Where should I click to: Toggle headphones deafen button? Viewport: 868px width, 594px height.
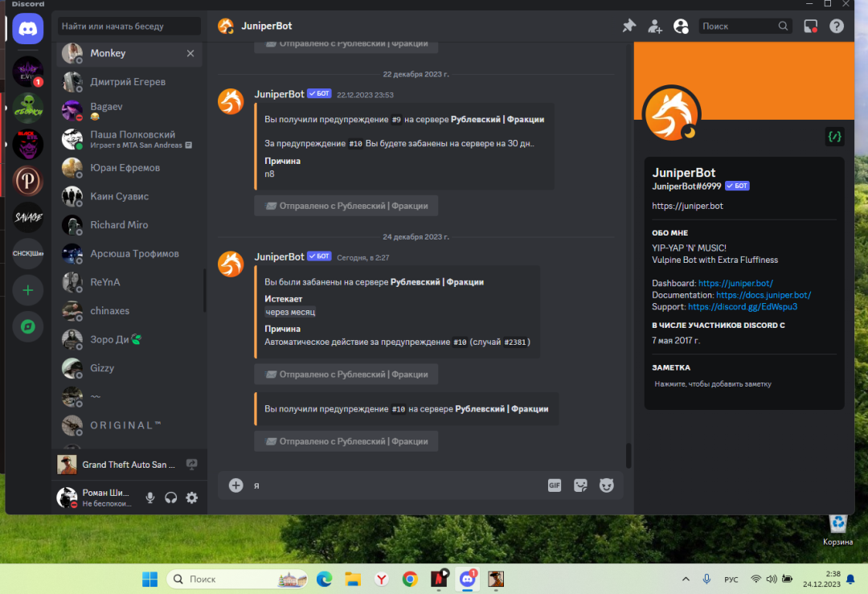tap(170, 498)
